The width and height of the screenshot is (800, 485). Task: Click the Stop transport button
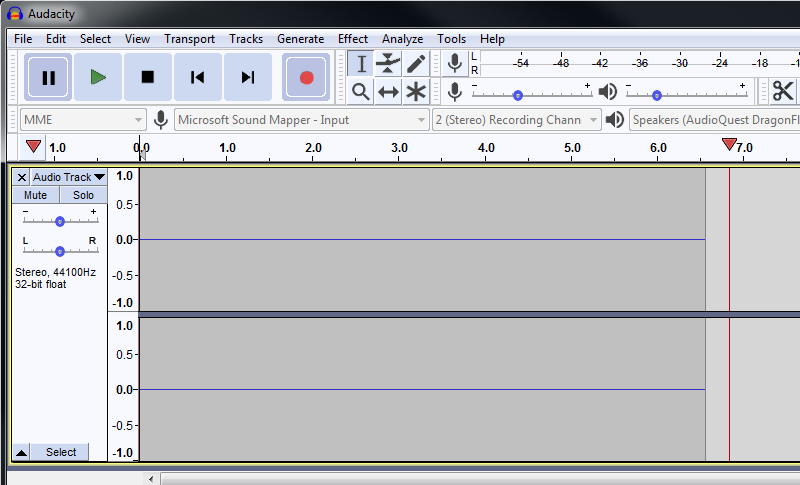coord(147,78)
